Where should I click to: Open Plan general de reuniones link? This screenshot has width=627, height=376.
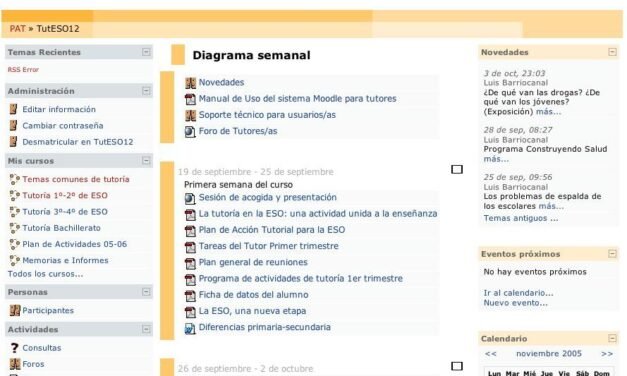pos(253,262)
